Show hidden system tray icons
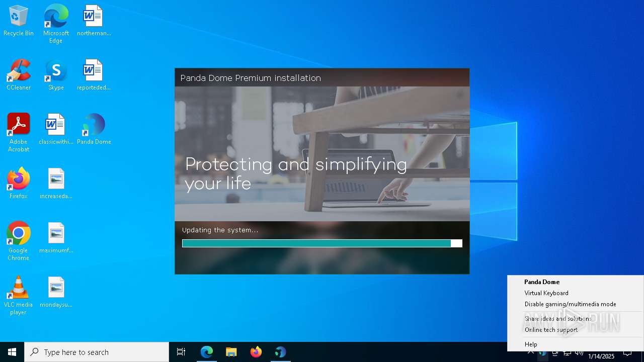 [x=530, y=352]
